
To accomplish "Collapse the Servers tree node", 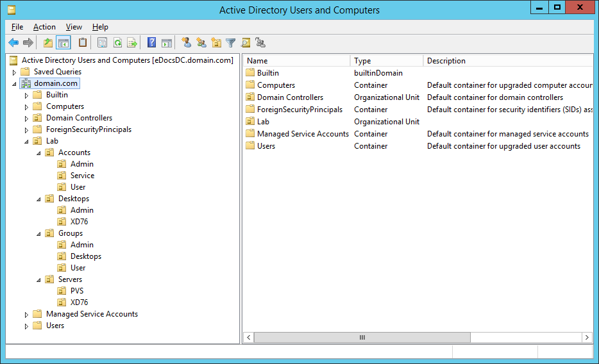I will (39, 280).
